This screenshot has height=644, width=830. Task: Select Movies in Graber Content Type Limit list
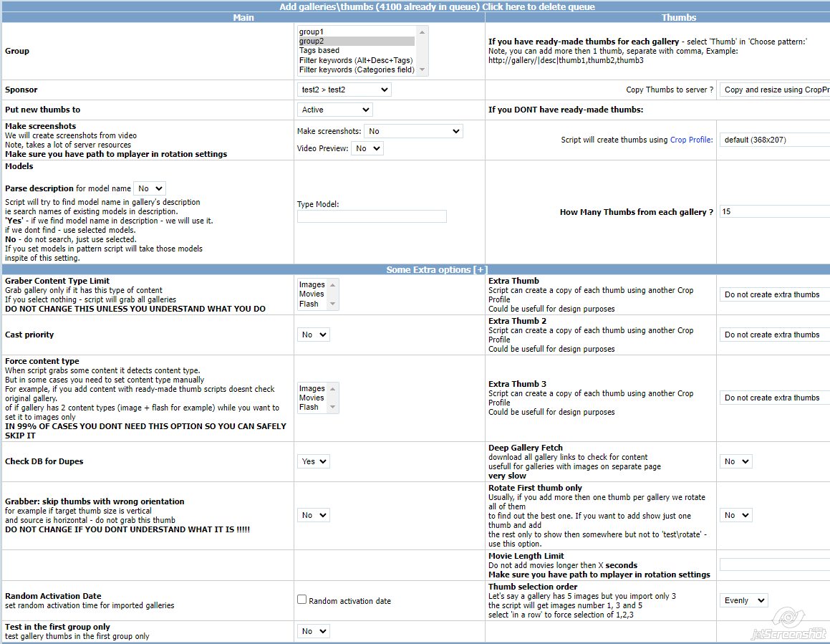[312, 294]
